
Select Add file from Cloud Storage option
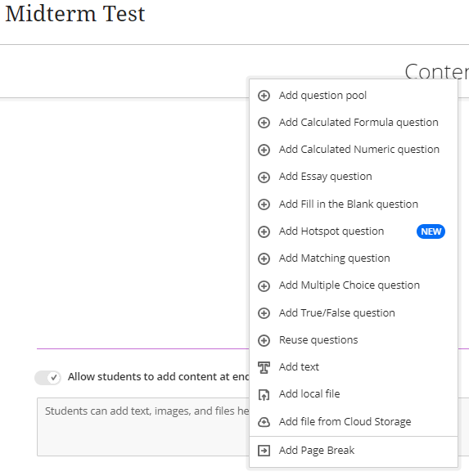[354, 422]
